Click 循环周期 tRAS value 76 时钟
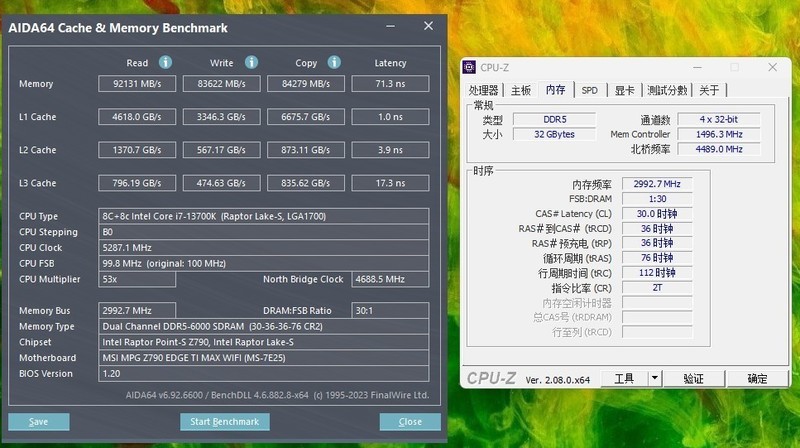 (x=657, y=258)
